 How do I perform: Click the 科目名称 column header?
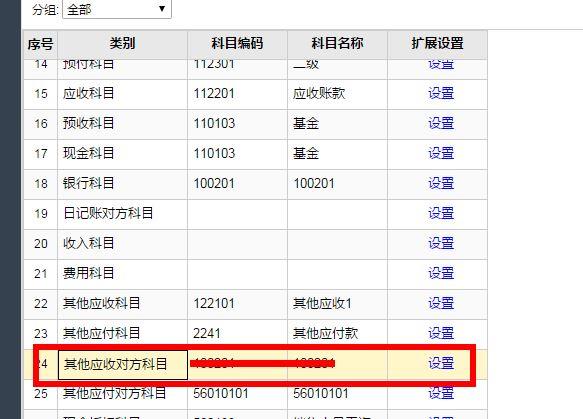[337, 44]
